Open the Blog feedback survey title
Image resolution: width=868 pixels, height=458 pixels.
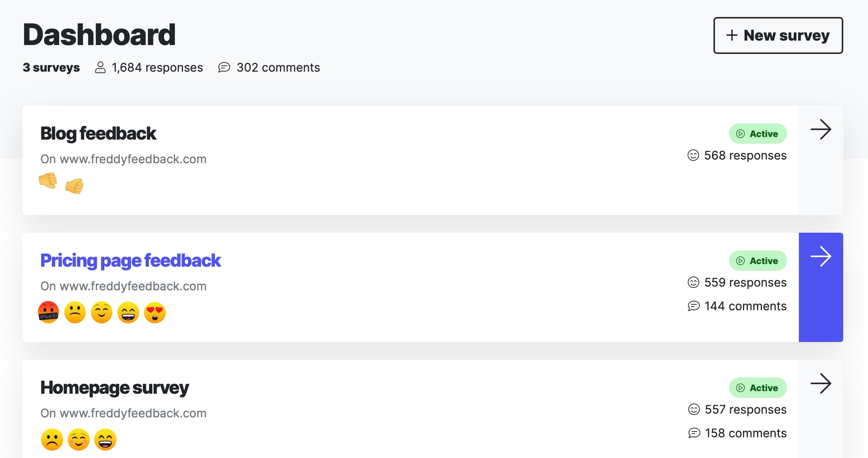(x=98, y=133)
